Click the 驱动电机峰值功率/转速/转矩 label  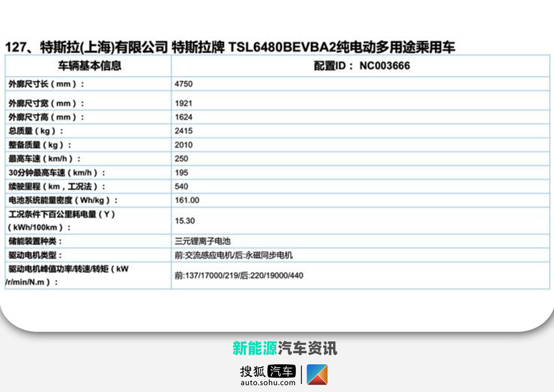[x=67, y=275]
